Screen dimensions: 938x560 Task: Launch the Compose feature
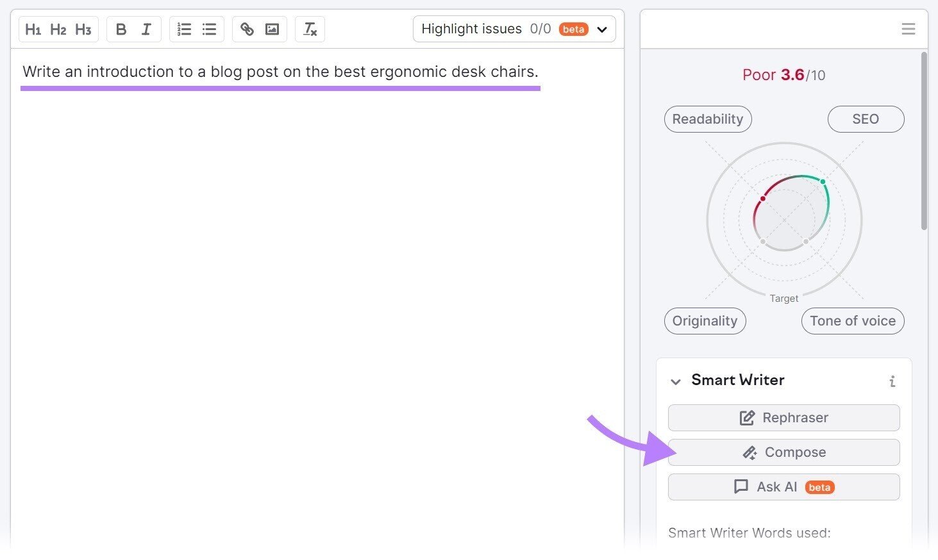(783, 452)
